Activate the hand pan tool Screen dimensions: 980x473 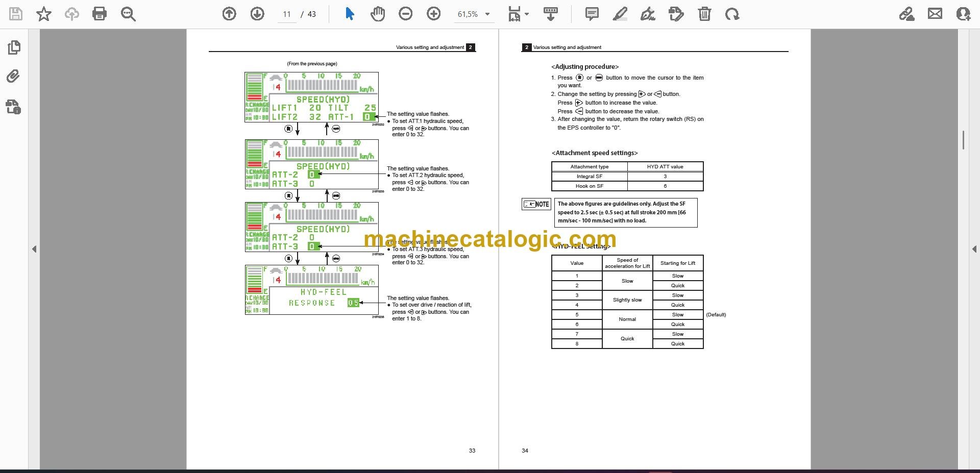[x=378, y=14]
